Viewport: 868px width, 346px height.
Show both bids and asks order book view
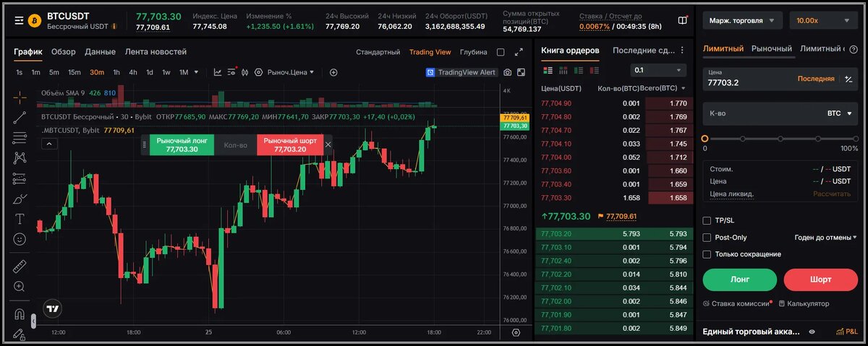pyautogui.click(x=548, y=70)
